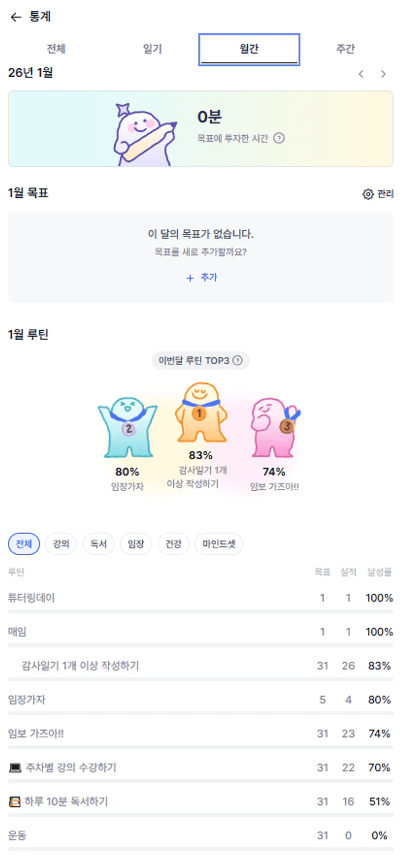Click the 튜터링데이 progress bar
Screen dimensions: 404x868
click(x=200, y=611)
